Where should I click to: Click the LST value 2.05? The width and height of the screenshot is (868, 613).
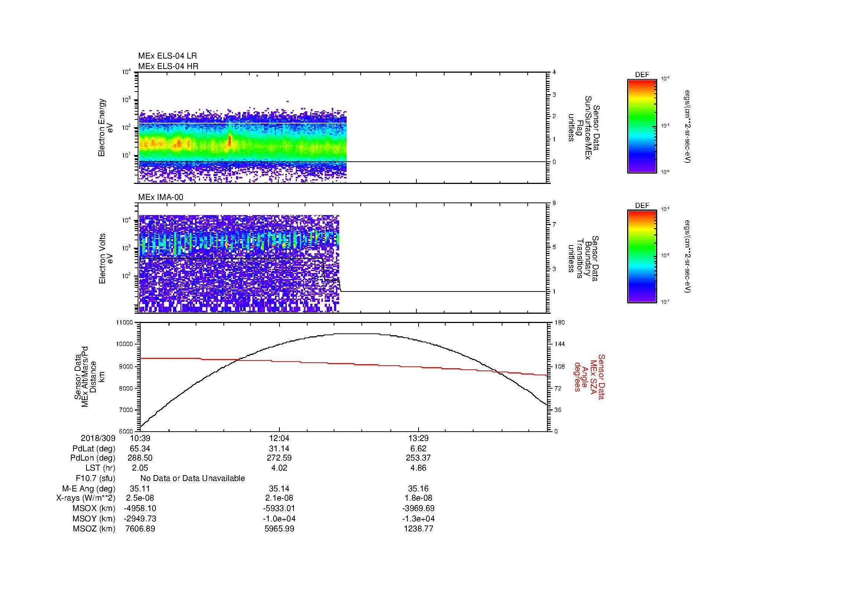140,468
